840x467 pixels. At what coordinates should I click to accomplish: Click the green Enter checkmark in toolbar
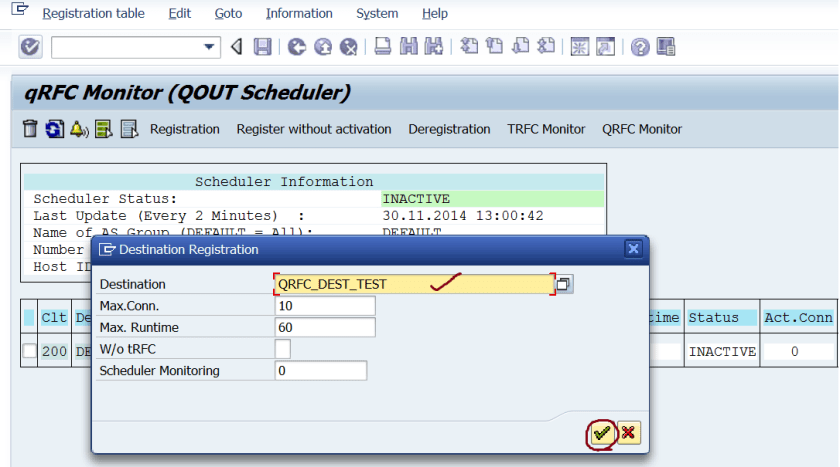pos(30,47)
